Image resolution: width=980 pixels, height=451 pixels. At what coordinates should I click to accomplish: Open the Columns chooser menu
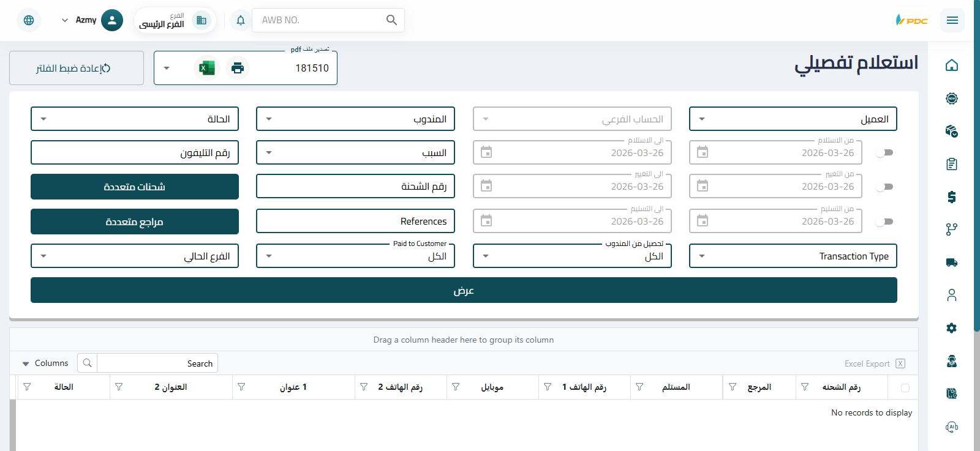(x=45, y=363)
